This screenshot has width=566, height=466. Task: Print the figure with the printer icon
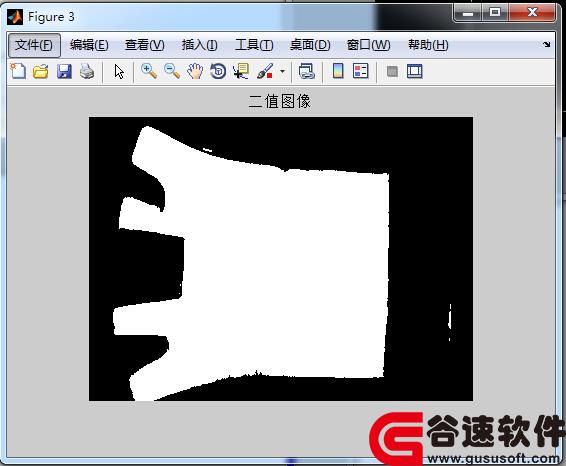(x=87, y=71)
